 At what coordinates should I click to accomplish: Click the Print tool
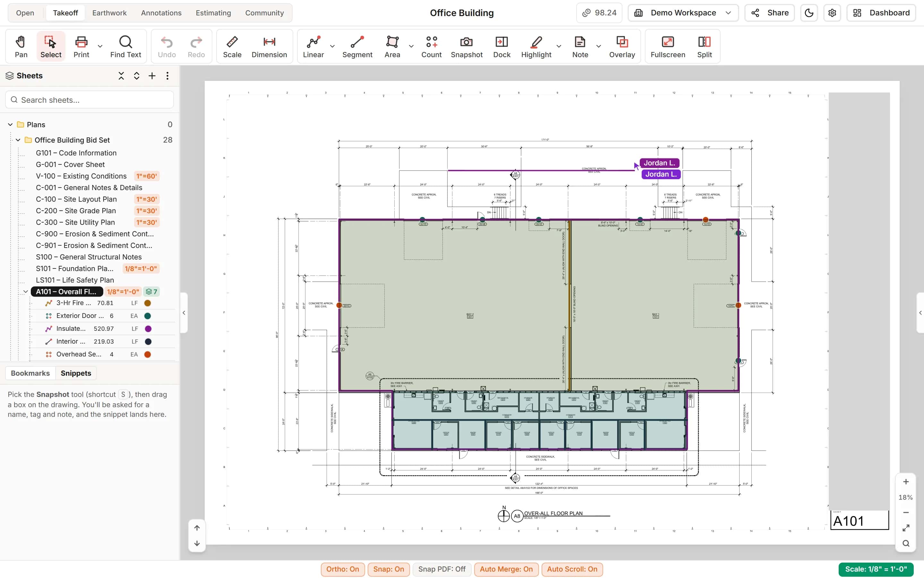(x=81, y=47)
